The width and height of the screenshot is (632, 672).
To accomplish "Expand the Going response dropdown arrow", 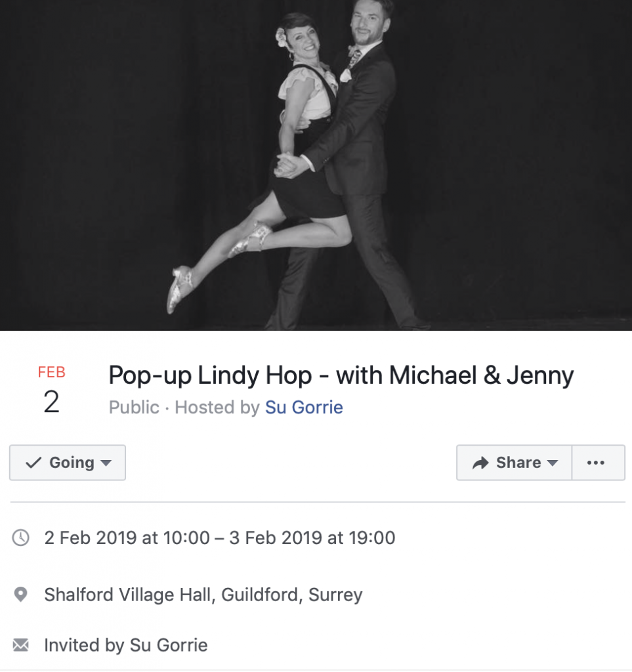I will (106, 463).
